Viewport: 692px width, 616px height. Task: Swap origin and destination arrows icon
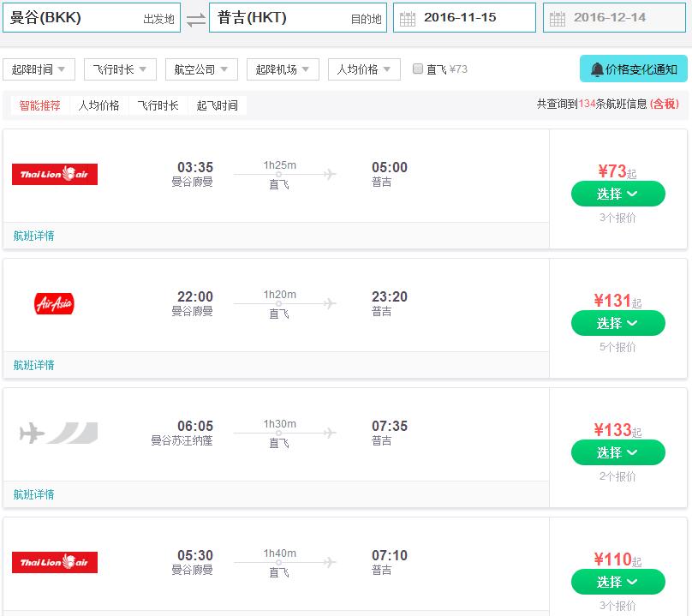196,20
